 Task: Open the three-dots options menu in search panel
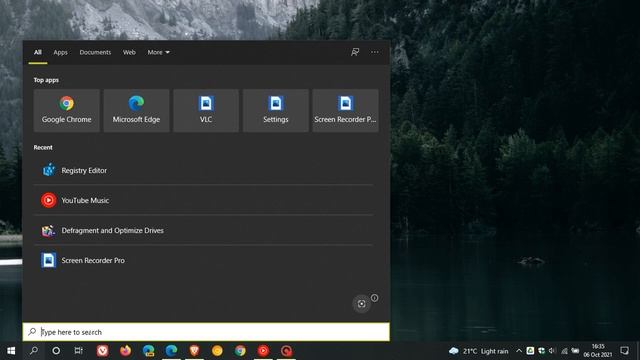375,52
